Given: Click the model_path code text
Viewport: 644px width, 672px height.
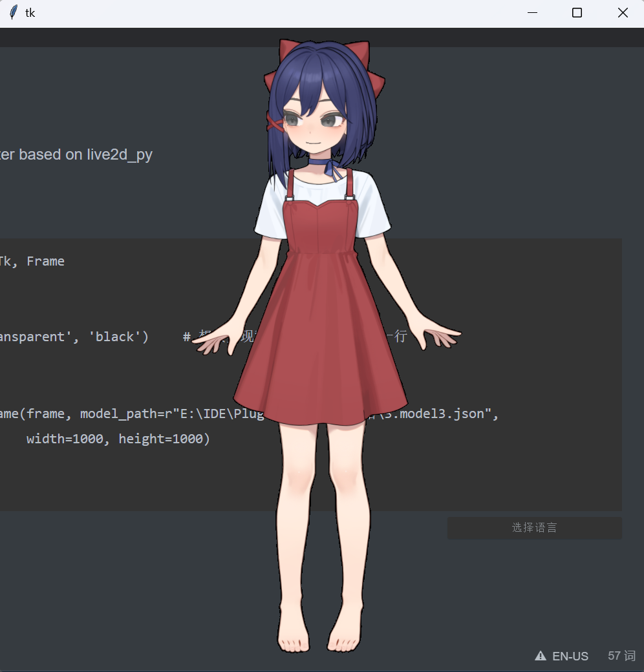Looking at the screenshot, I should point(119,414).
